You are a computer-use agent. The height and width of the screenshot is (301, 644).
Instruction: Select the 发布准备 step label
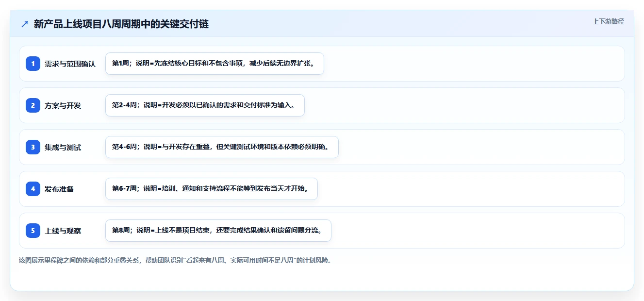pos(59,189)
